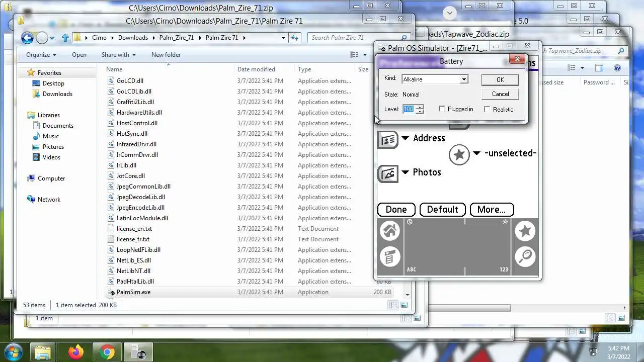Image resolution: width=644 pixels, height=362 pixels.
Task: Click the Palm_Zire_71 breadcrumb segment
Action: pyautogui.click(x=176, y=38)
